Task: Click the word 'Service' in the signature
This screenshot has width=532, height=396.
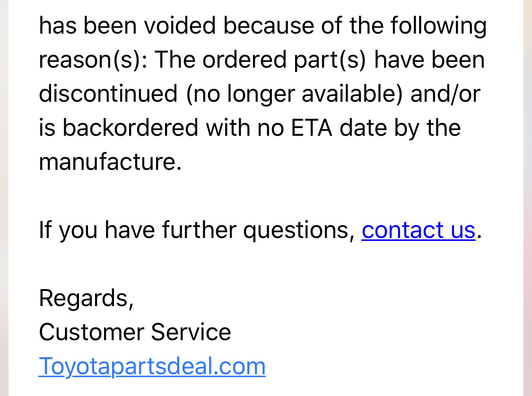Action: [191, 332]
